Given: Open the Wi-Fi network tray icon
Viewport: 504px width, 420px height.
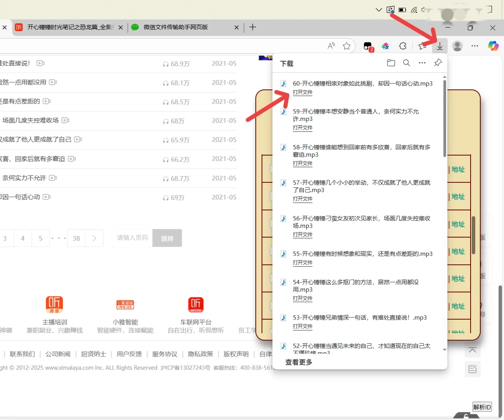Looking at the screenshot, I should coord(414,10).
